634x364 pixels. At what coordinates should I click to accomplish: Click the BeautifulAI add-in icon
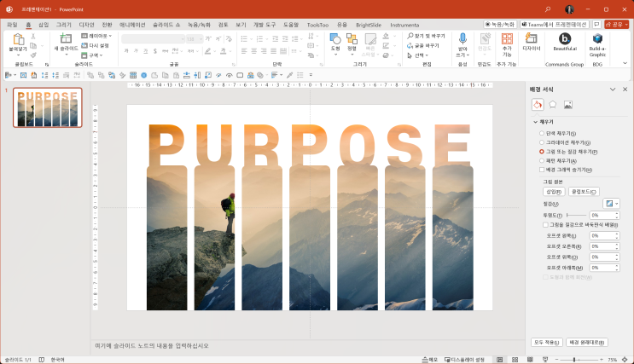click(x=565, y=40)
